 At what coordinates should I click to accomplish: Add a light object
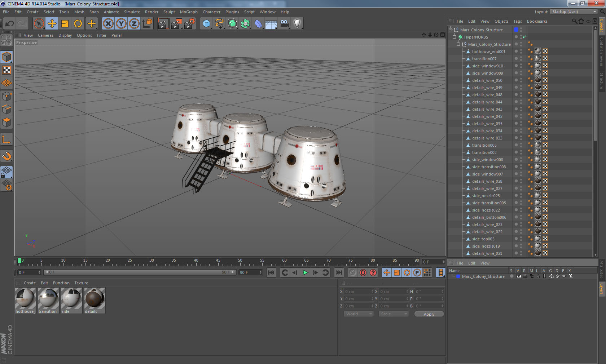click(297, 24)
